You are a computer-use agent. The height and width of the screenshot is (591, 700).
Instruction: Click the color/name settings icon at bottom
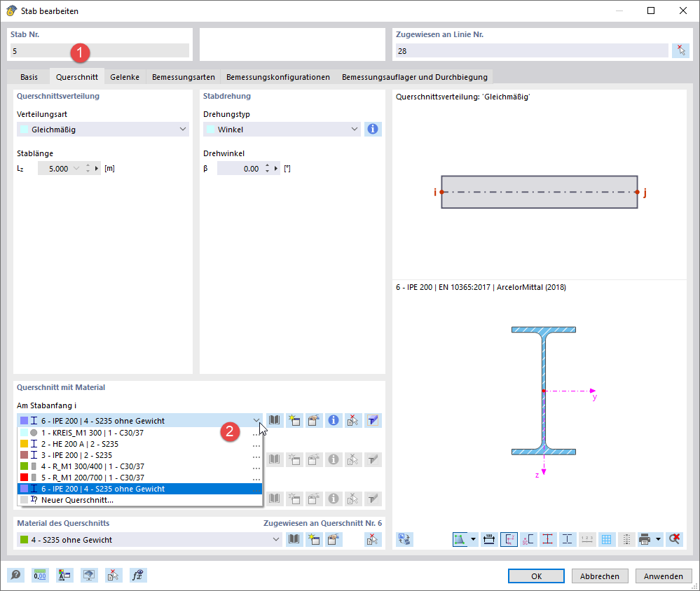(64, 576)
